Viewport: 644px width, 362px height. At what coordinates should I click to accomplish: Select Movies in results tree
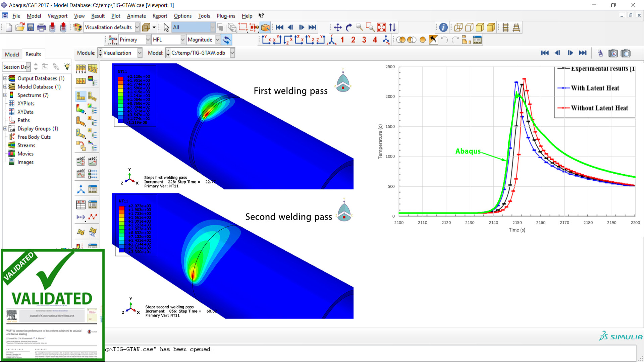25,154
